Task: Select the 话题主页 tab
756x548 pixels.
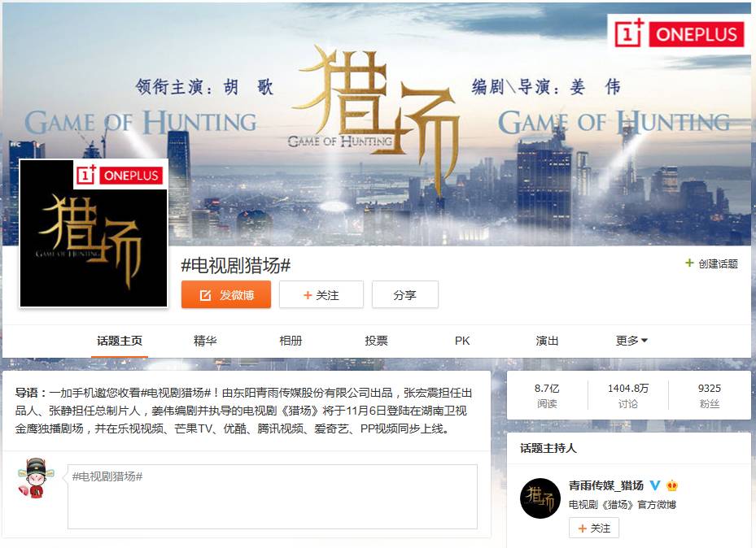Action: (x=120, y=341)
